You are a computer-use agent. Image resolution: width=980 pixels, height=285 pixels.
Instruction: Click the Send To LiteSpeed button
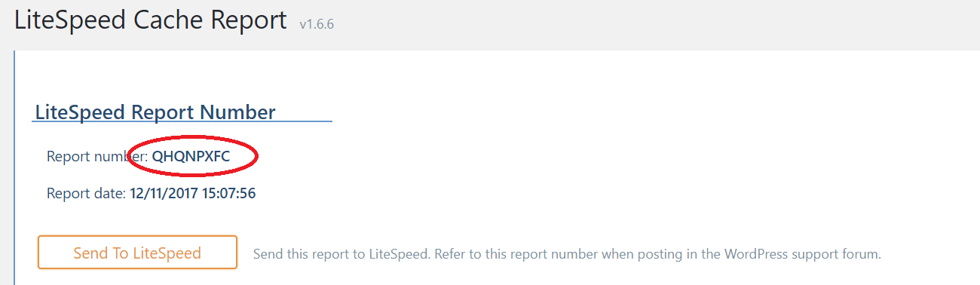137,253
